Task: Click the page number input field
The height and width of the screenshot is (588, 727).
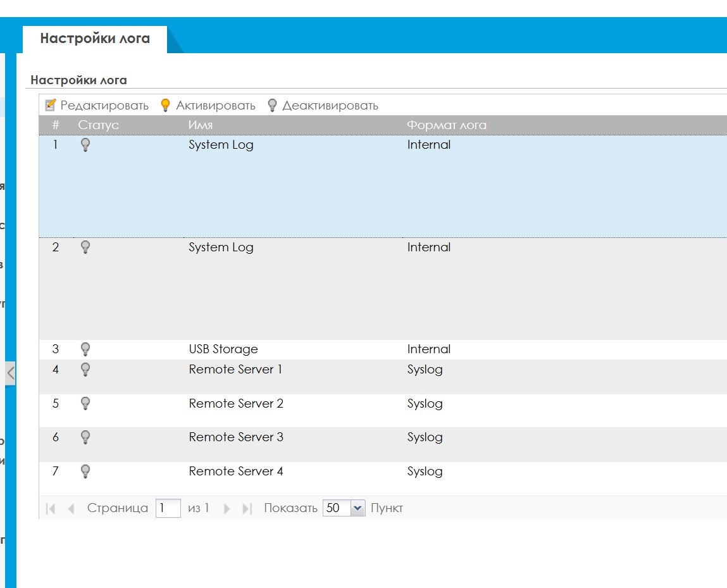Action: (x=168, y=508)
